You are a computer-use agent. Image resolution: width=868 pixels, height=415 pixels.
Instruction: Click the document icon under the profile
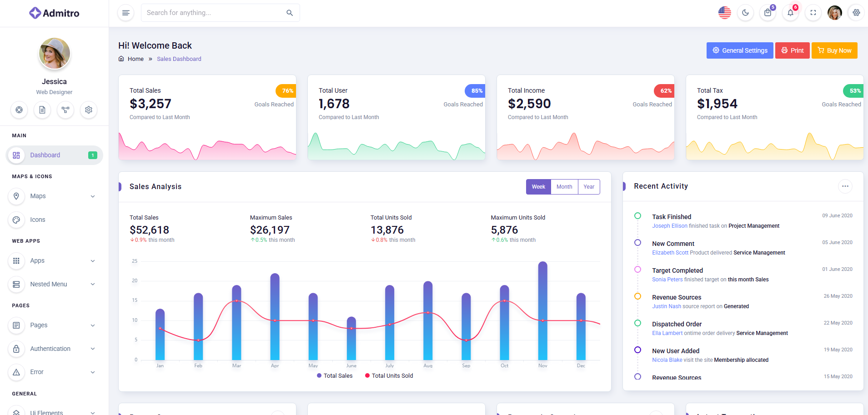(x=42, y=110)
